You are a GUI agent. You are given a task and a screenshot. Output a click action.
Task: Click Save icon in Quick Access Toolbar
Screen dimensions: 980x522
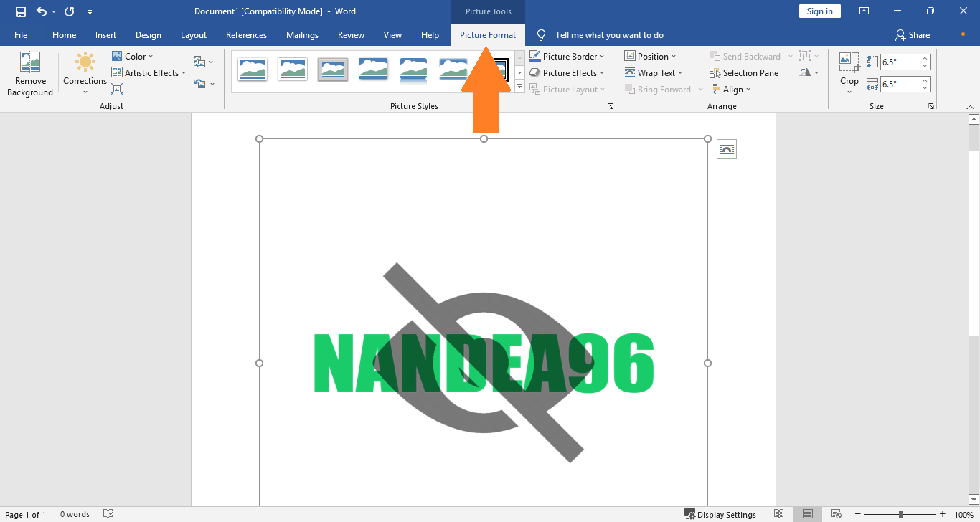(x=21, y=11)
